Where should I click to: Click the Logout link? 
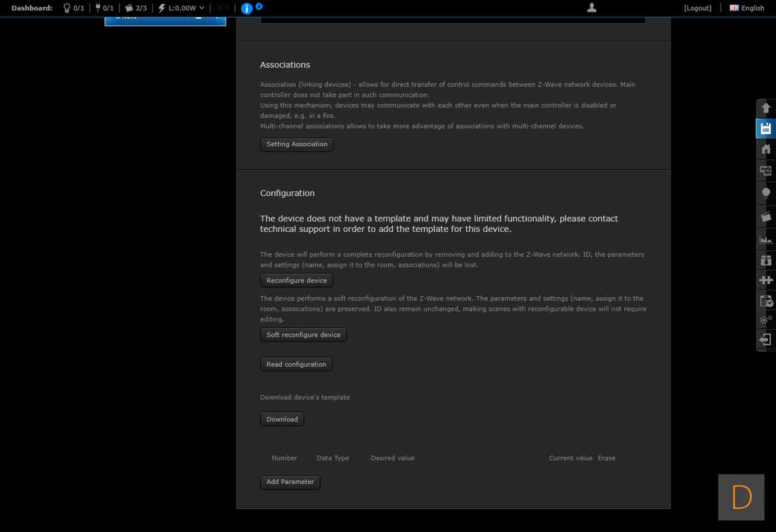point(697,8)
